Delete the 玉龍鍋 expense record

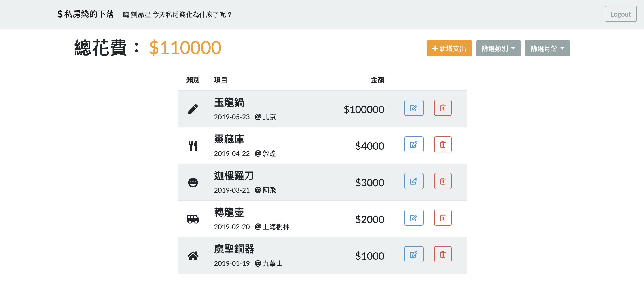(443, 108)
